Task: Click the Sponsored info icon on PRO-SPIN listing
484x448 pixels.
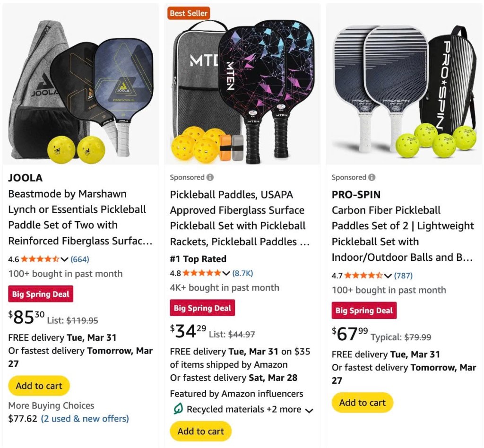Action: (372, 177)
